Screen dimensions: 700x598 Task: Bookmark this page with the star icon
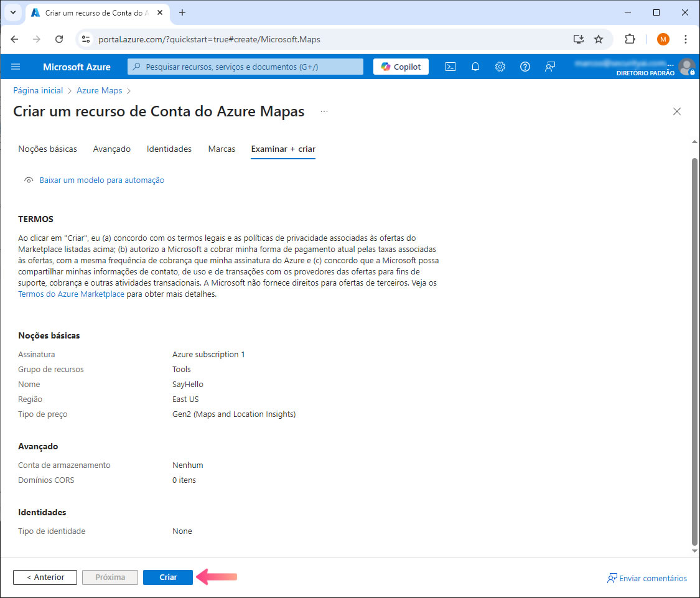[x=599, y=39]
